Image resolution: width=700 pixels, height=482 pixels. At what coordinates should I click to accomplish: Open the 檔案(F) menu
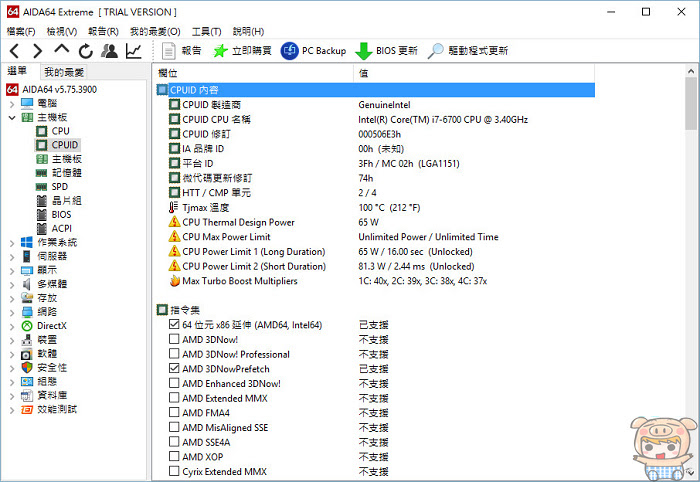tap(21, 32)
